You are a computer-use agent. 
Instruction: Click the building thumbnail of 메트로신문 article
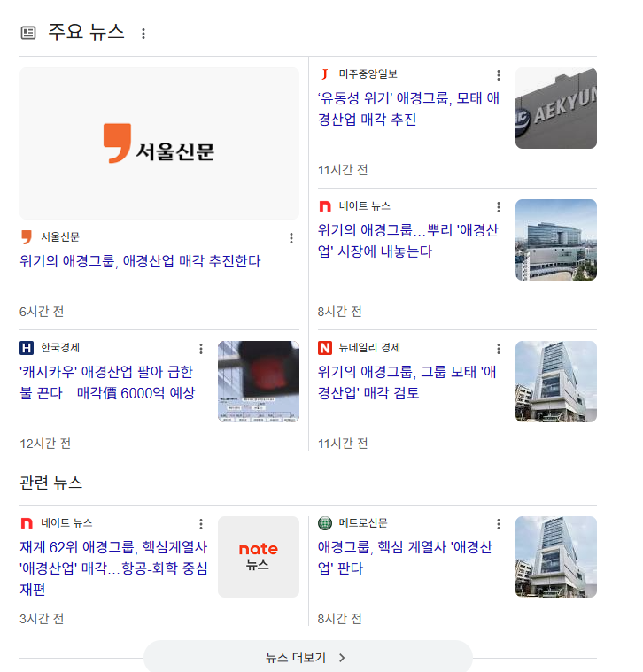[556, 557]
